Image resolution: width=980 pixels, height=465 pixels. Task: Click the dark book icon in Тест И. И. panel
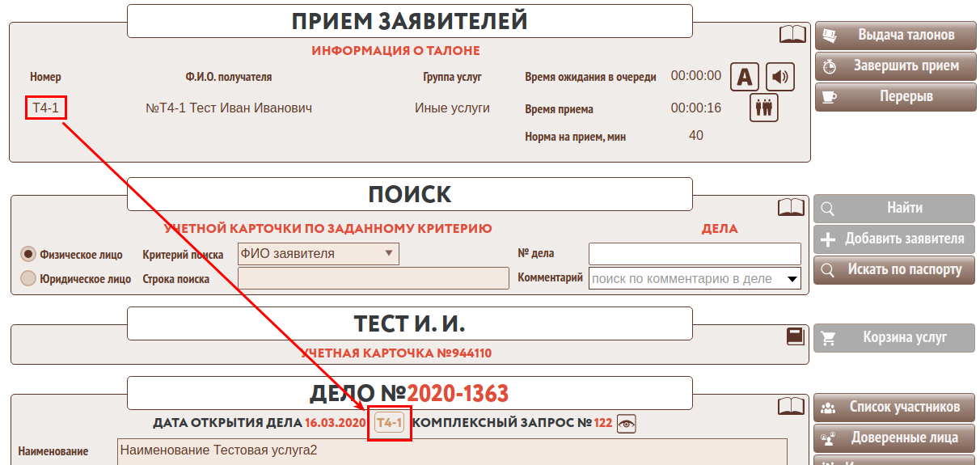click(x=796, y=336)
